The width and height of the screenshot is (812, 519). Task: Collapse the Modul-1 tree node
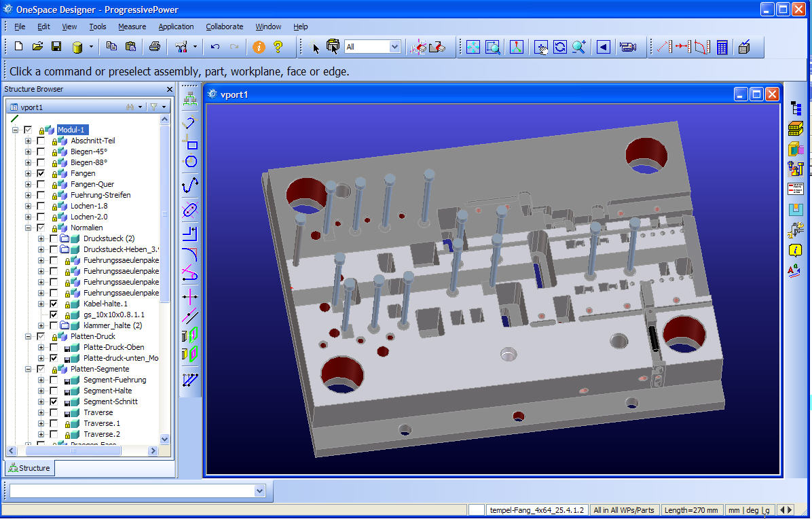[x=16, y=130]
